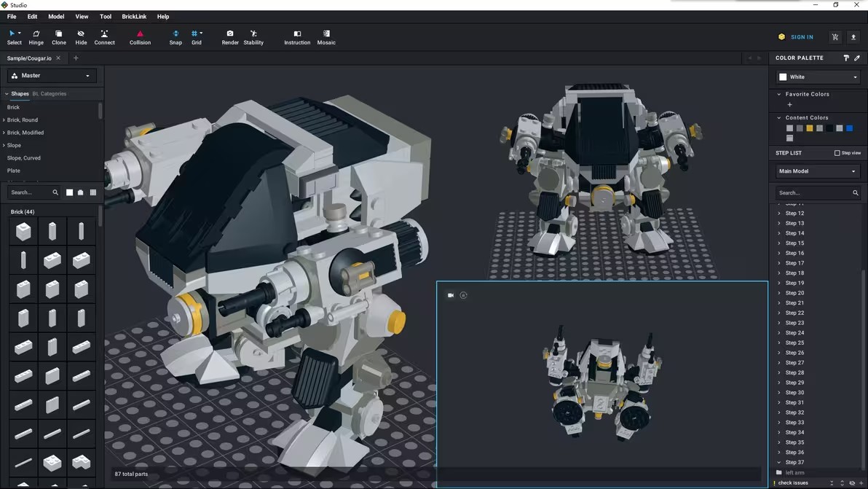Add a new tab with the plus icon
868x489 pixels.
[76, 58]
